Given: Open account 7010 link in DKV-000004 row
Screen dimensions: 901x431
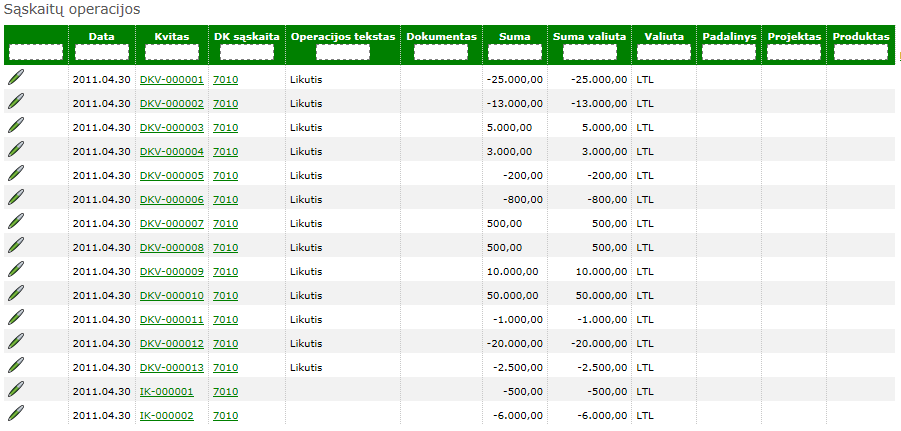Looking at the screenshot, I should tap(225, 152).
